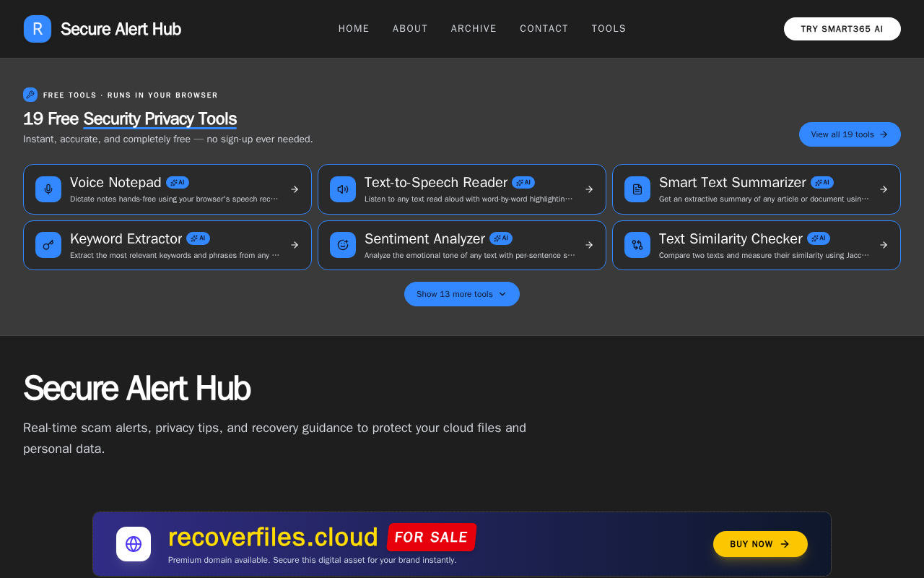This screenshot has height=578, width=924.
Task: Select the Text-to-Speech Reader speaker icon
Action: pos(343,189)
